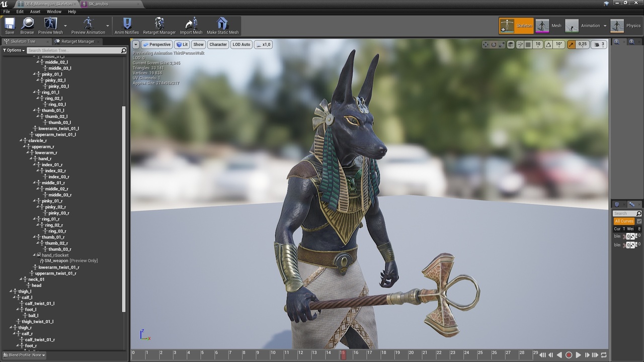The image size is (644, 362).
Task: Open the playback speed x1,0 dropdown
Action: (x=264, y=44)
